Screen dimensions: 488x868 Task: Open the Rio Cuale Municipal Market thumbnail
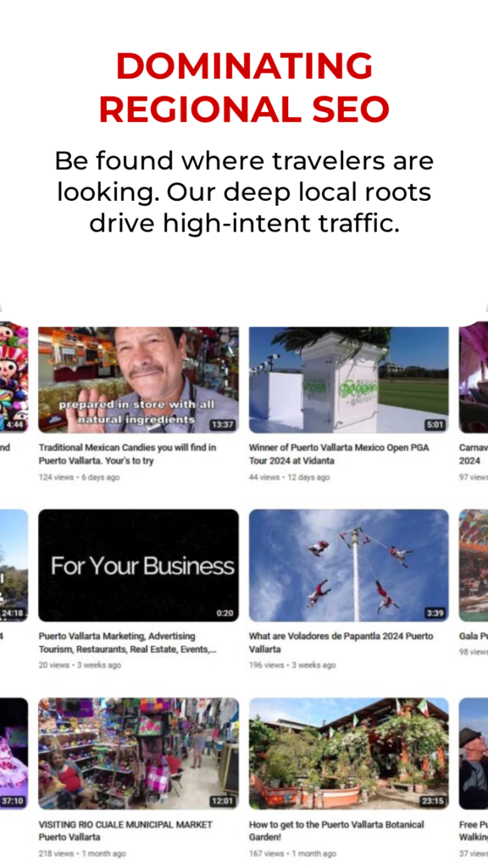pyautogui.click(x=138, y=754)
